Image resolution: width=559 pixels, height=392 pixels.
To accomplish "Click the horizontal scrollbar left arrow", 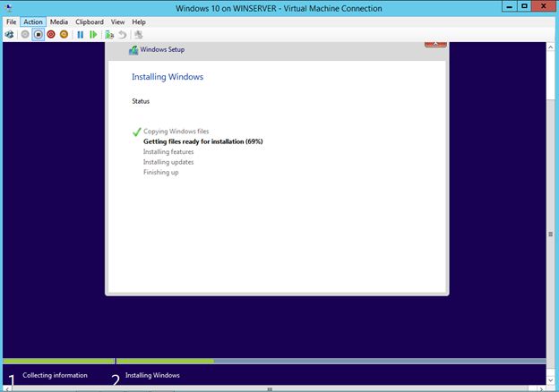I will [7, 388].
